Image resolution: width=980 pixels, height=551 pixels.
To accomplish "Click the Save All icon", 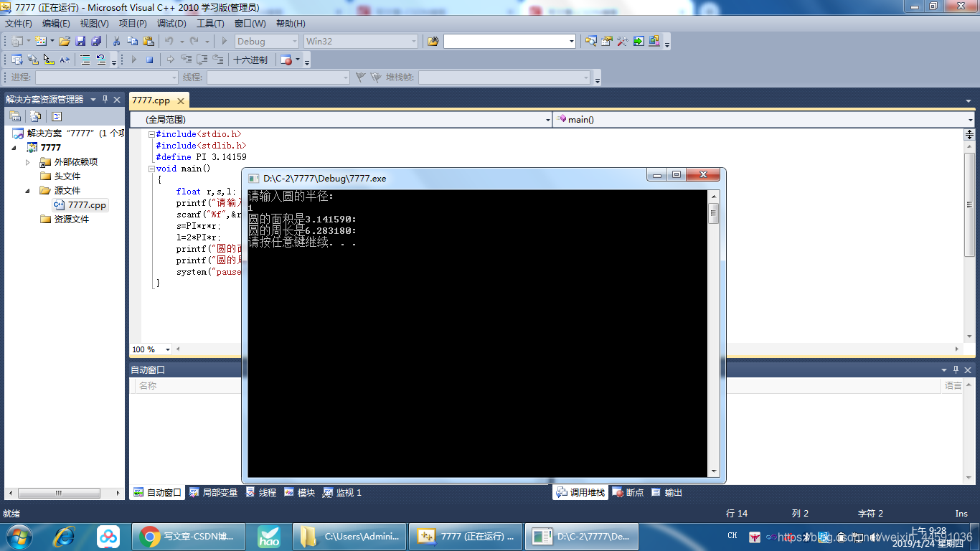I will (95, 42).
